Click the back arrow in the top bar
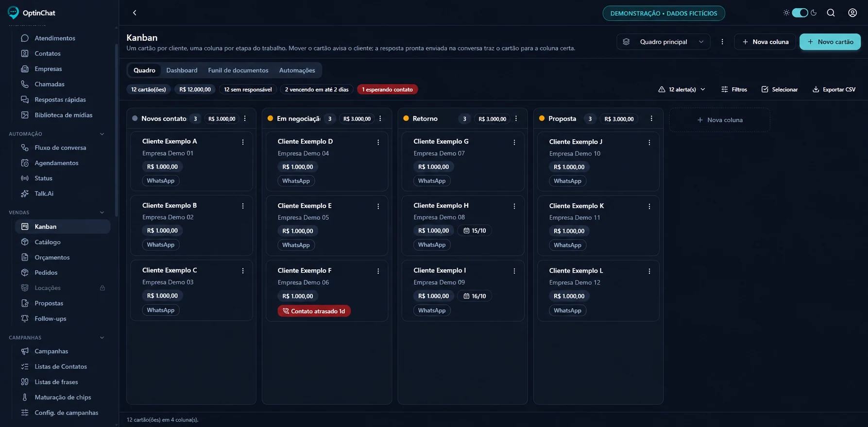The height and width of the screenshot is (427, 868). click(x=135, y=13)
